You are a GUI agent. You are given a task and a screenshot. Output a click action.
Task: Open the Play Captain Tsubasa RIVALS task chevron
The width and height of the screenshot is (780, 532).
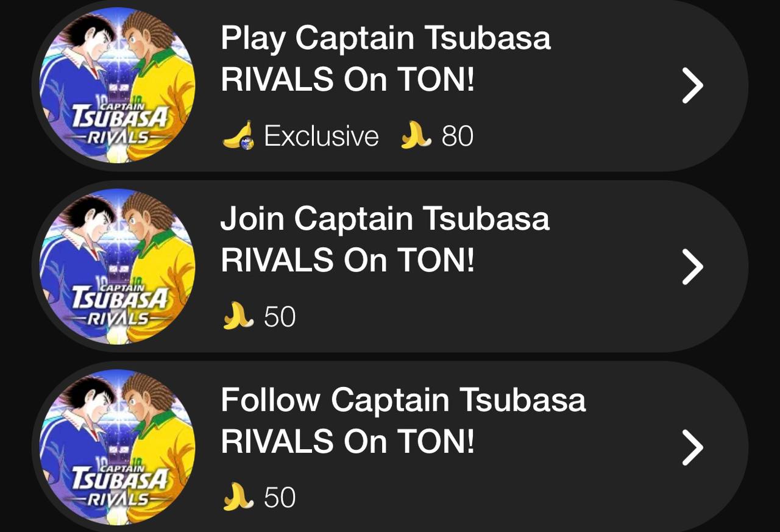point(692,86)
